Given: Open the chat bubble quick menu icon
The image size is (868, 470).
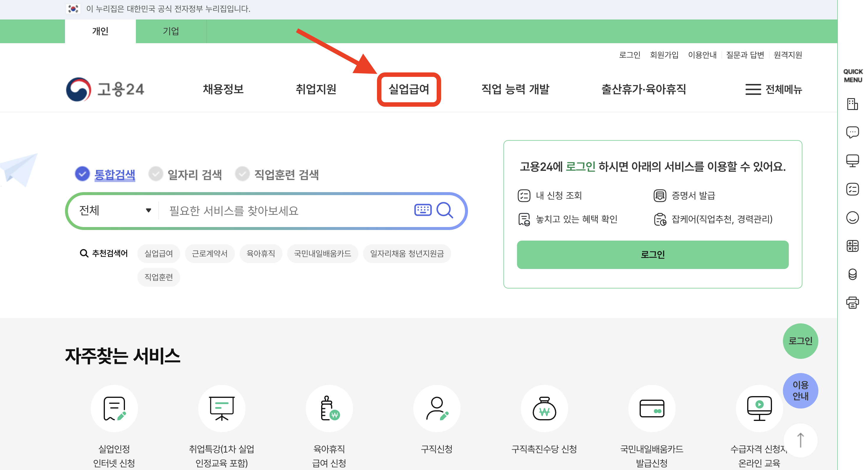Looking at the screenshot, I should coord(852,132).
